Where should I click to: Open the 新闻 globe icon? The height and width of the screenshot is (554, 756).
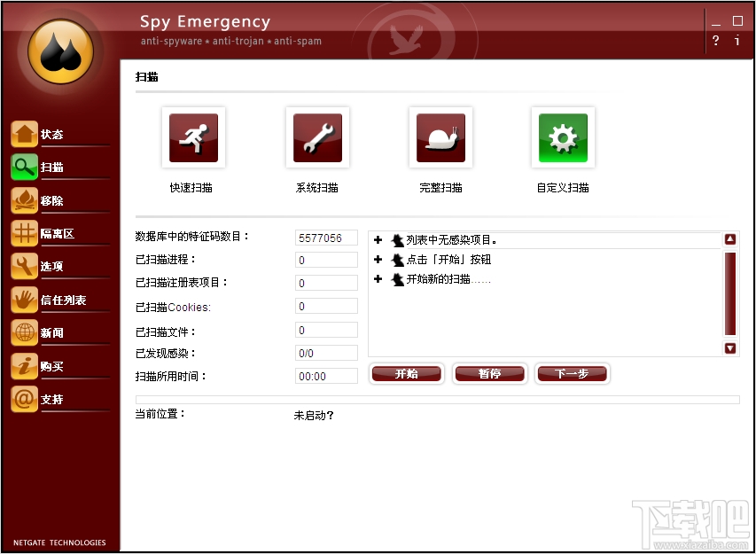tap(24, 332)
